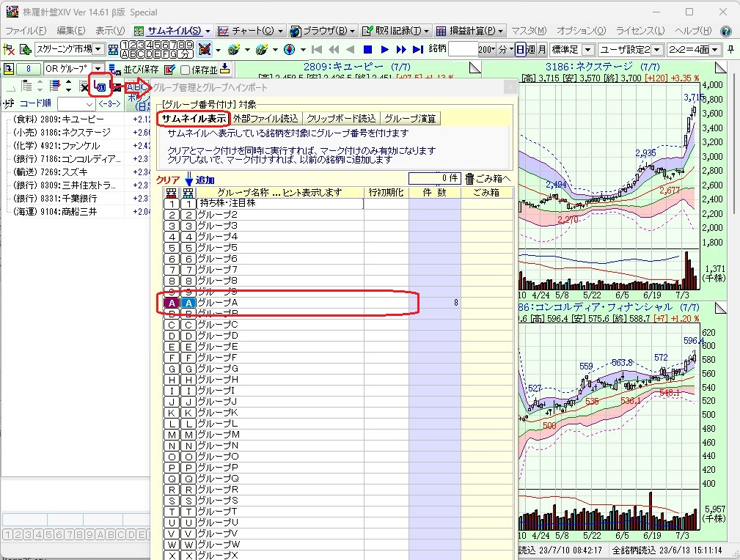Screen dimensions: 740x560
Task: Click the up-down stepper arrows in list toolbar
Action: click(x=69, y=86)
